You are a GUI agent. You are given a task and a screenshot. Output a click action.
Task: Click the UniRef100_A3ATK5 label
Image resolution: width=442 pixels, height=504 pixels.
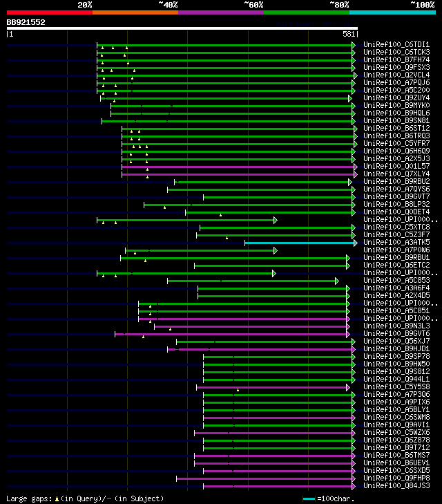pyautogui.click(x=396, y=243)
